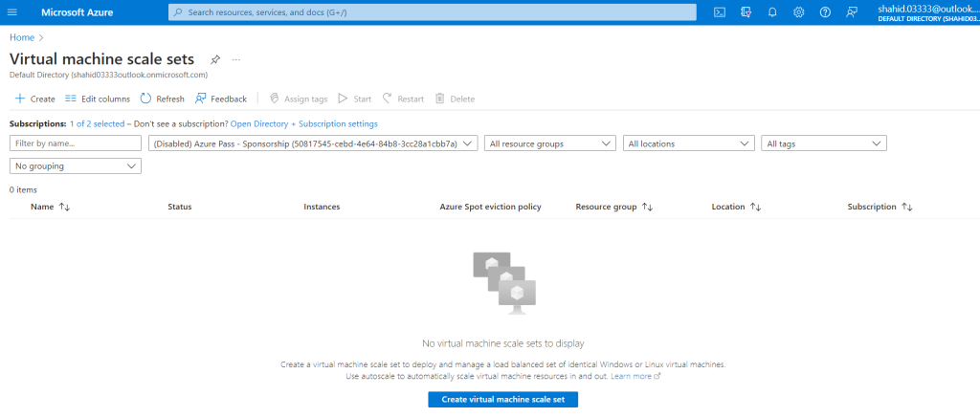Image resolution: width=980 pixels, height=418 pixels.
Task: Expand the subscription filter dropdown
Action: point(313,143)
